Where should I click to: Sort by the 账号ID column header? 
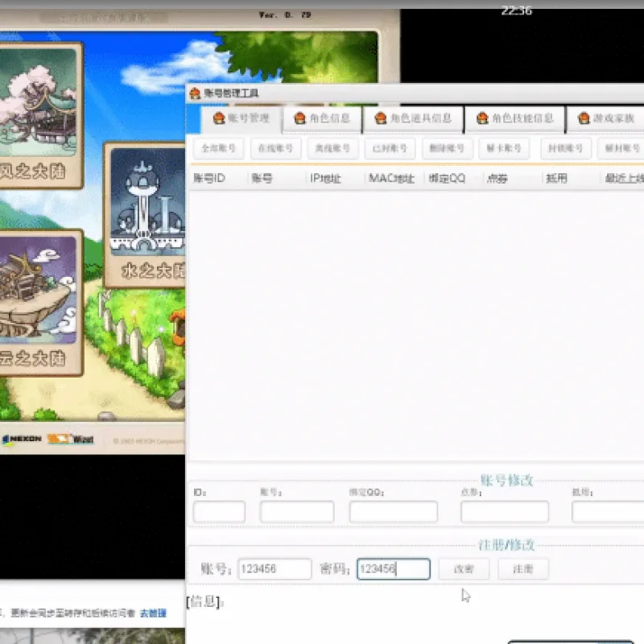(209, 178)
